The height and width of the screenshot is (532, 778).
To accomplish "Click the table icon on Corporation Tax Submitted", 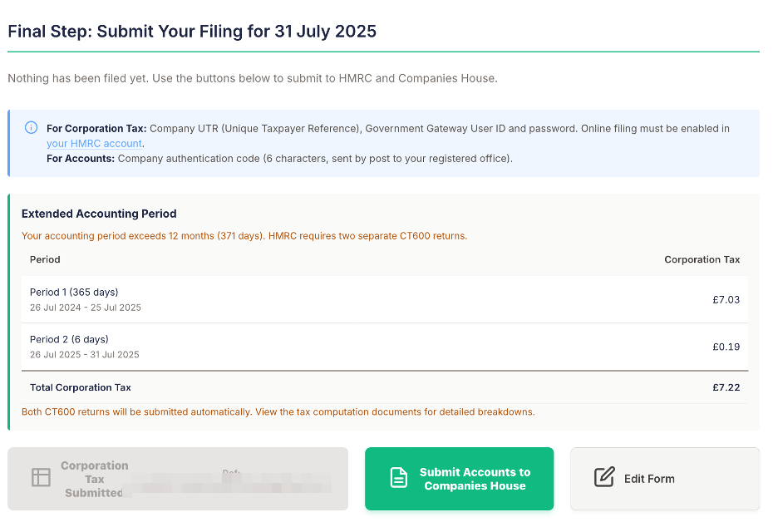I will click(x=41, y=477).
